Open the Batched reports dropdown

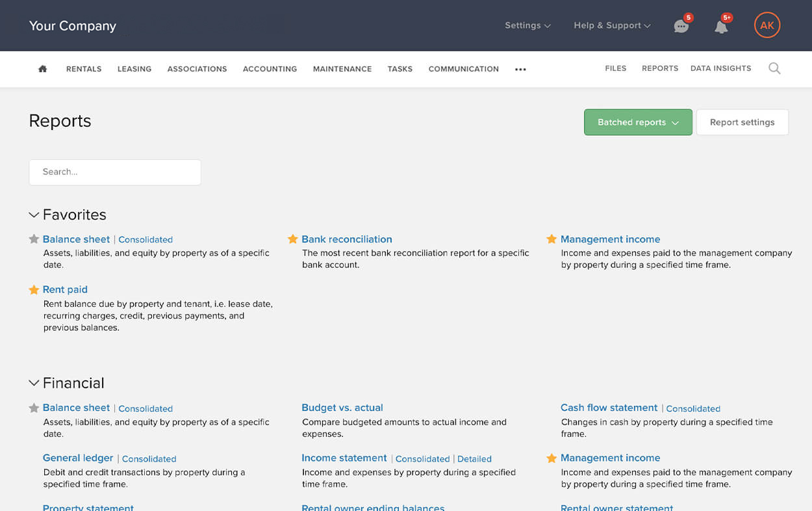637,122
